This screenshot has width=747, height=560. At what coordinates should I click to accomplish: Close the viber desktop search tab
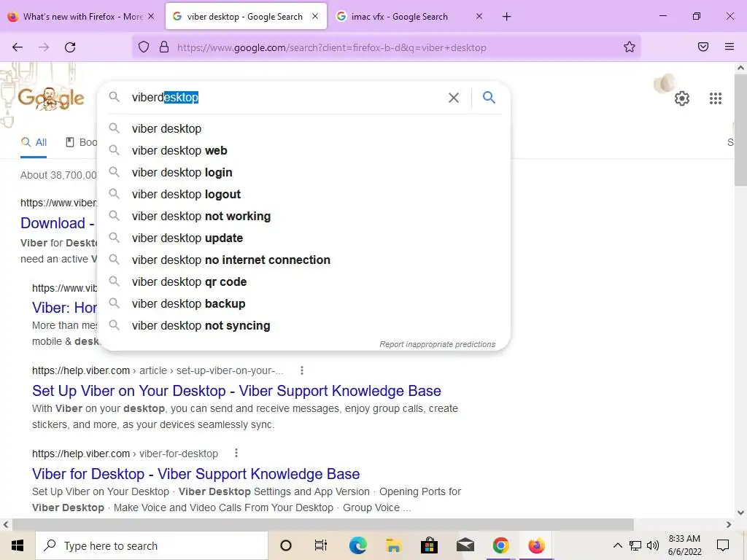click(315, 16)
